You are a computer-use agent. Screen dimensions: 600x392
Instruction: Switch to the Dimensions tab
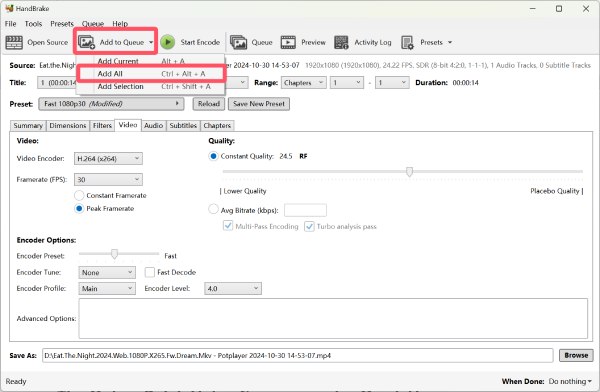pos(68,126)
